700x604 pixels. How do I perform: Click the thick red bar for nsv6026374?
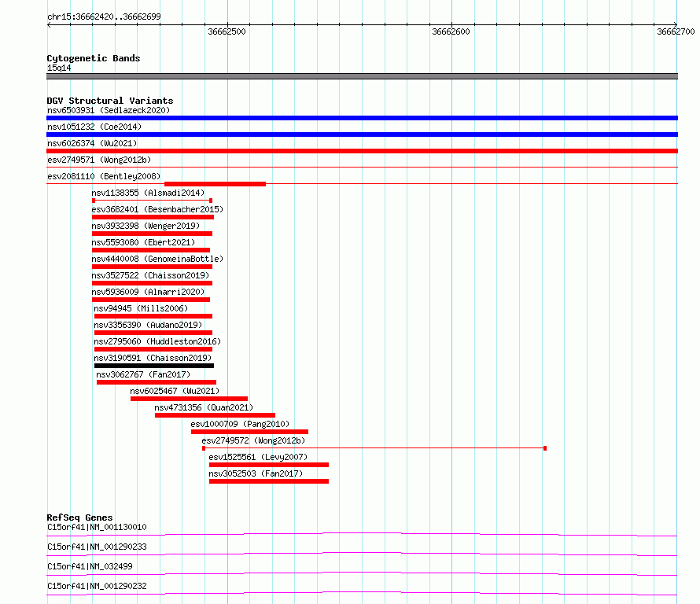tap(362, 151)
